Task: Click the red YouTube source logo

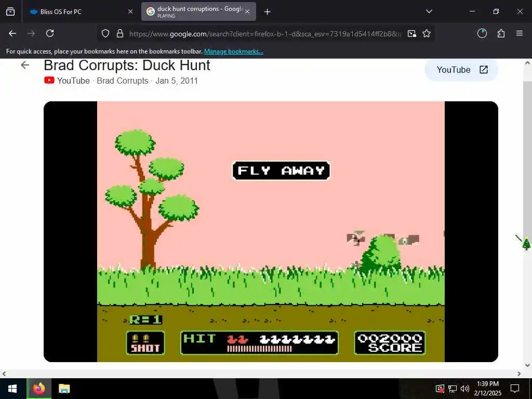Action: coord(49,81)
